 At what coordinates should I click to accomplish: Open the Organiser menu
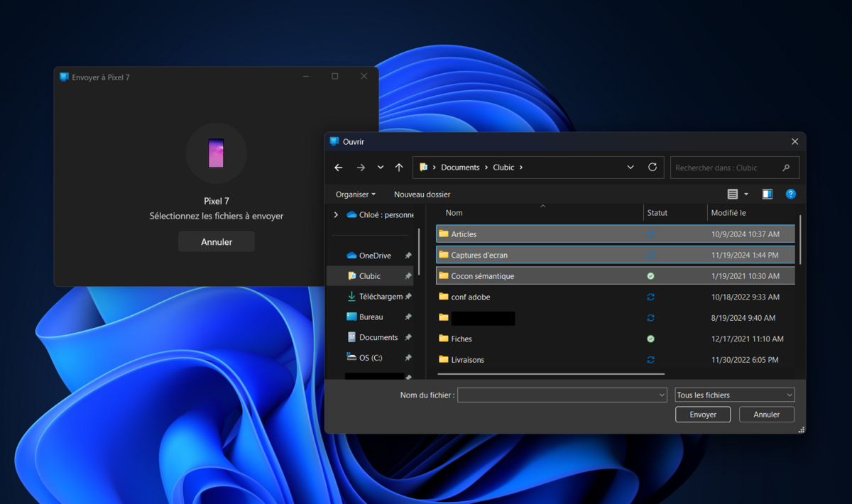click(x=356, y=195)
